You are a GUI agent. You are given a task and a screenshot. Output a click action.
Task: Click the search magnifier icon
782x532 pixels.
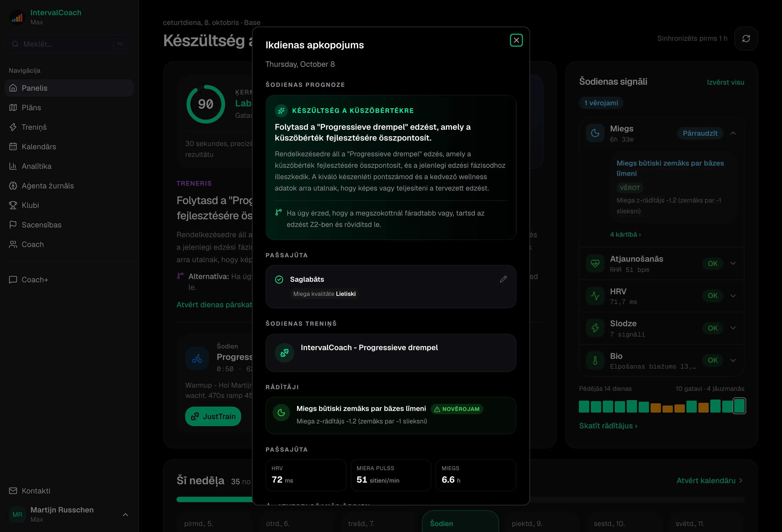(15, 44)
